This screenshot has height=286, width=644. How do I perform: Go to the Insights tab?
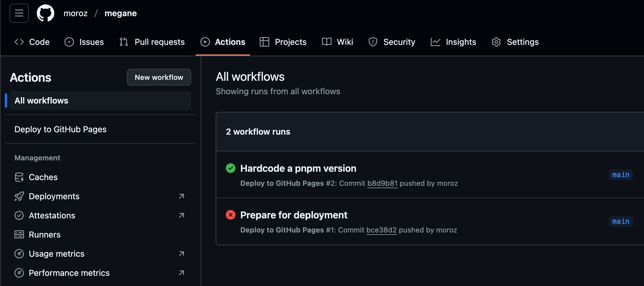point(453,42)
